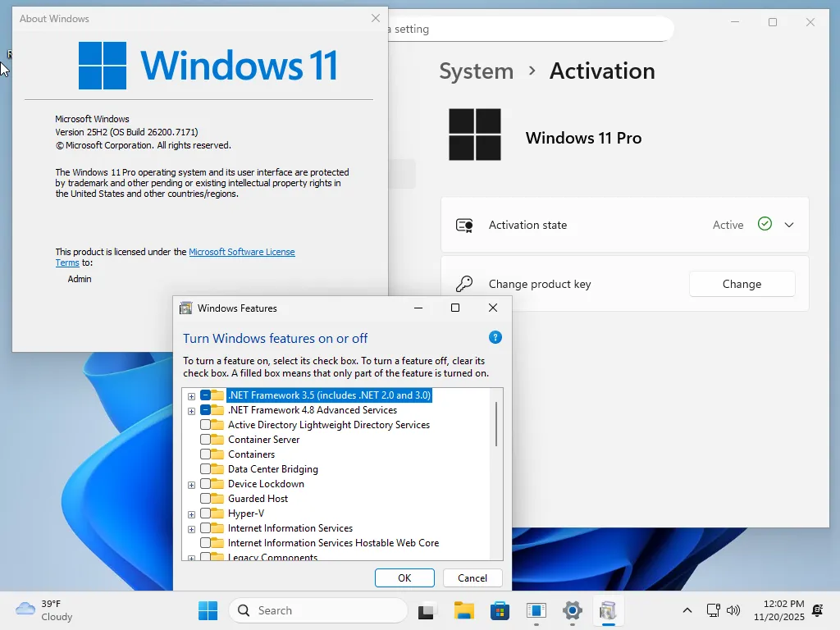
Task: Tick the Data Center Bridging checkbox
Action: pos(205,469)
